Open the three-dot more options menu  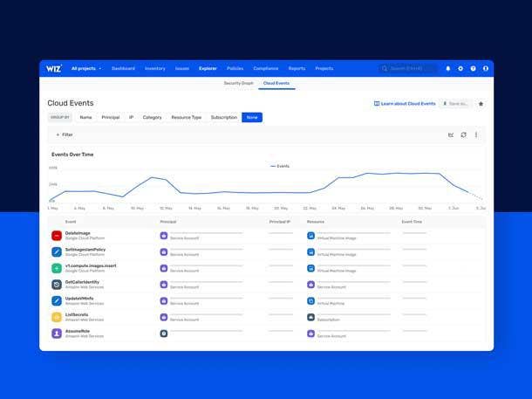tap(475, 135)
